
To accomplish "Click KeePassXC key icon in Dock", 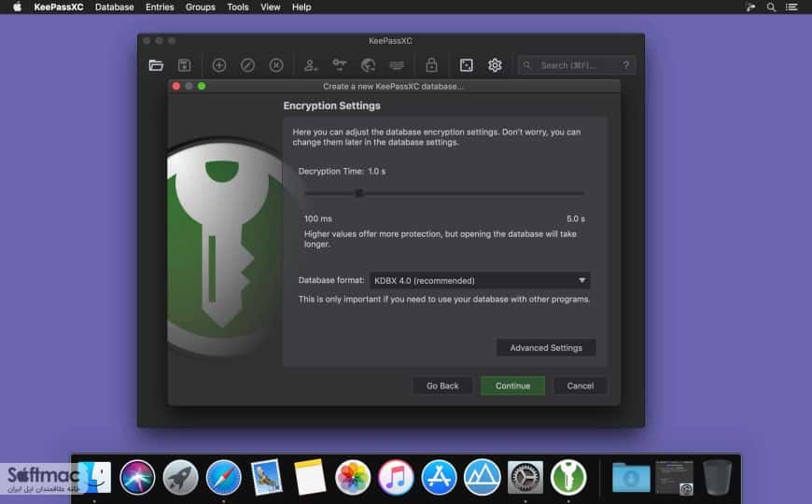I will pyautogui.click(x=568, y=477).
